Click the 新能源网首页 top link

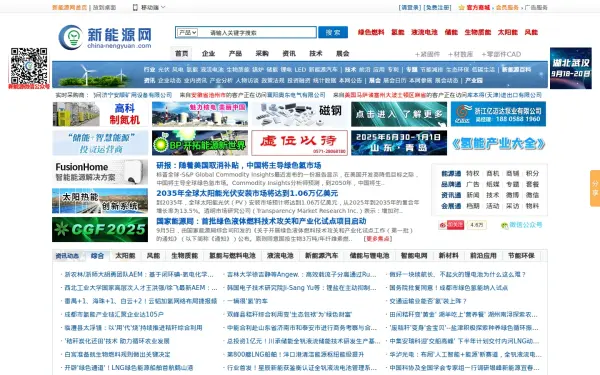(70, 7)
